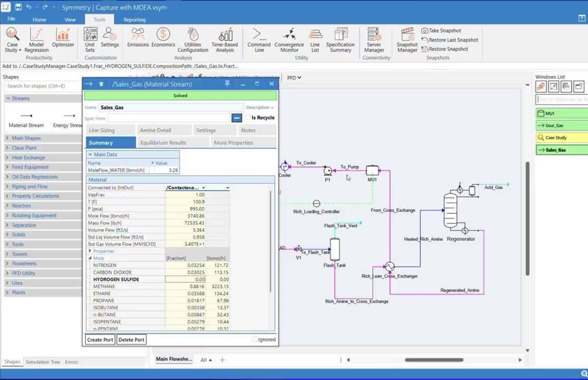Image resolution: width=588 pixels, height=380 pixels.
Task: Pin the Sales_Gas stream window
Action: [x=227, y=84]
